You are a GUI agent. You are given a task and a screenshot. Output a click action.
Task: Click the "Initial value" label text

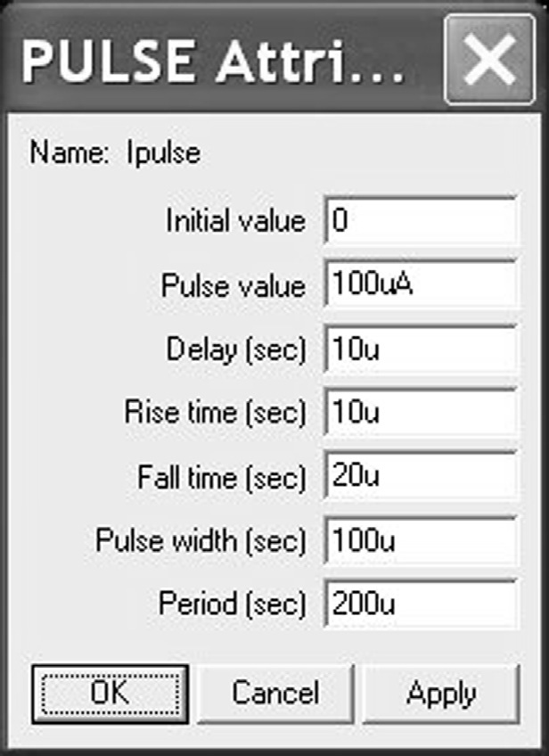235,221
